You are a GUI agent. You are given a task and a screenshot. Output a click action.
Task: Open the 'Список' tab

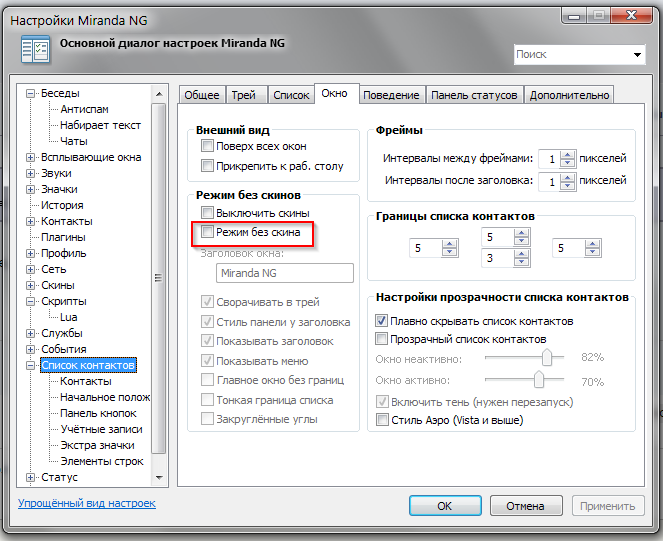[291, 95]
